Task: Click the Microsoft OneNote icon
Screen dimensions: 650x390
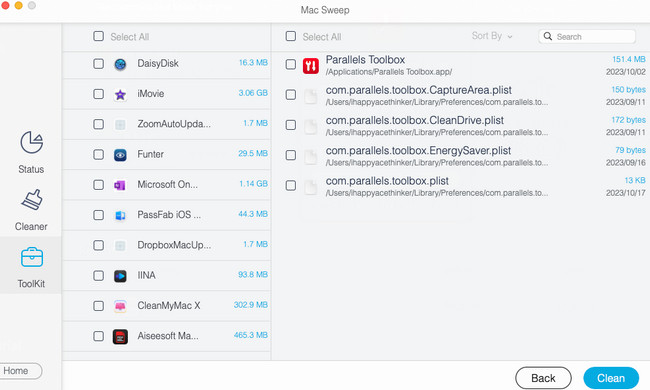Action: click(120, 185)
